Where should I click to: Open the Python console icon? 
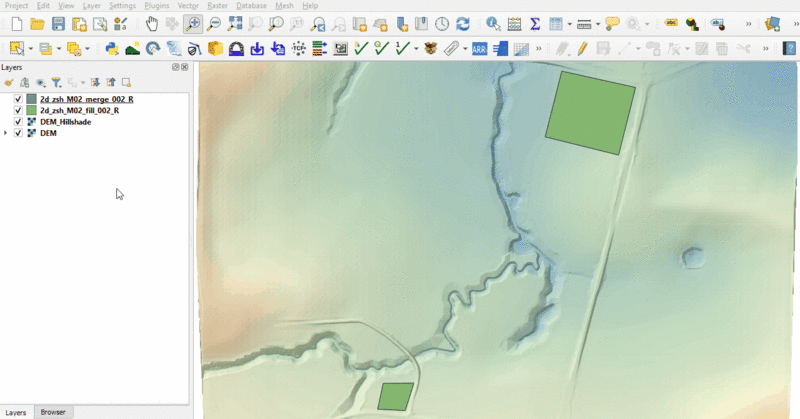coord(111,48)
